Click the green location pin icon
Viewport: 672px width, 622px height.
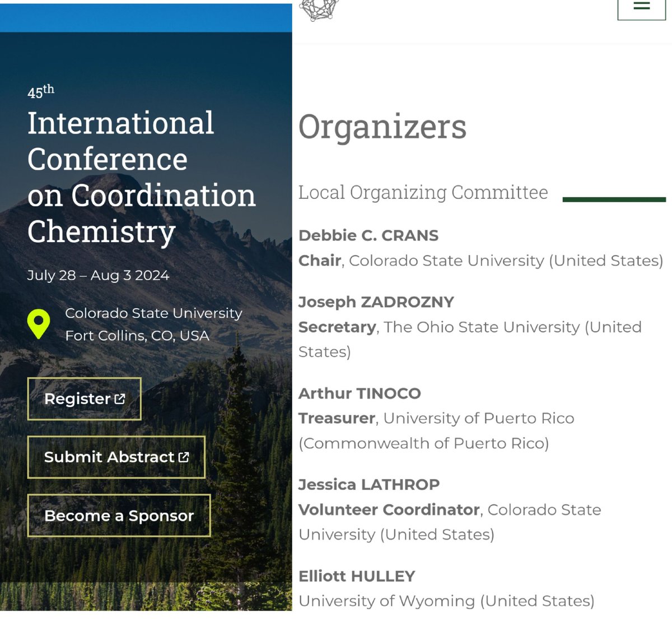[39, 324]
